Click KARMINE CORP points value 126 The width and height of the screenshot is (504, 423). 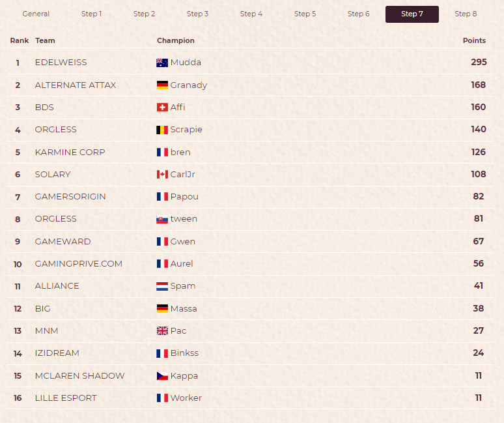tap(479, 152)
